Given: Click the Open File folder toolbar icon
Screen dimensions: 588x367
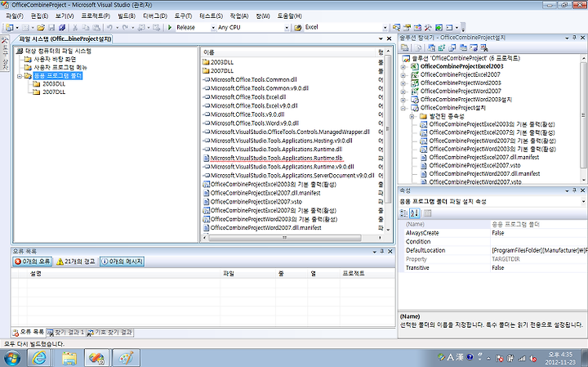Looking at the screenshot, I should coord(41,28).
